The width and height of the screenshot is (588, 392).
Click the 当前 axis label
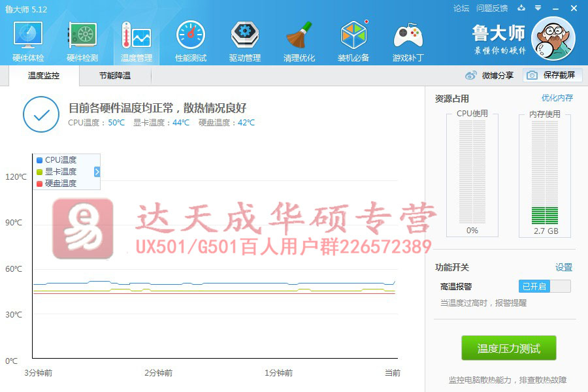click(x=393, y=373)
